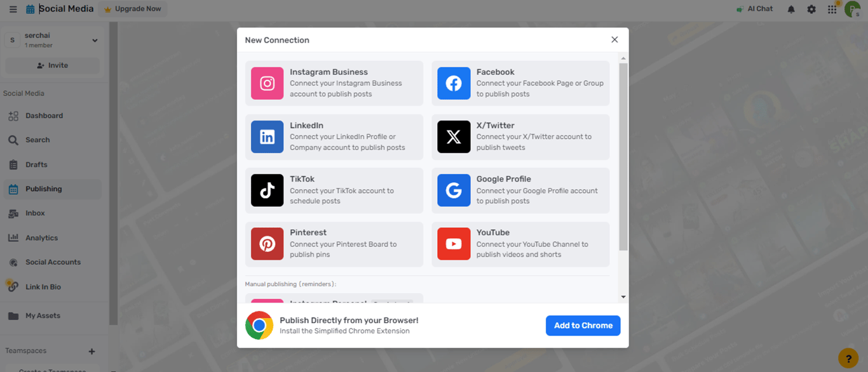Select the Google Profile title text
This screenshot has height=372, width=868.
coord(504,179)
